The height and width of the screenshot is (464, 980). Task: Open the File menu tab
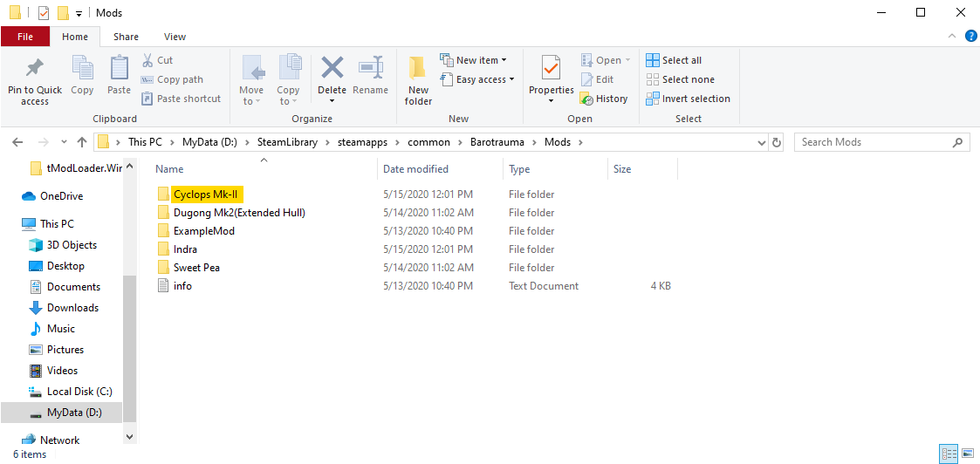pos(25,37)
